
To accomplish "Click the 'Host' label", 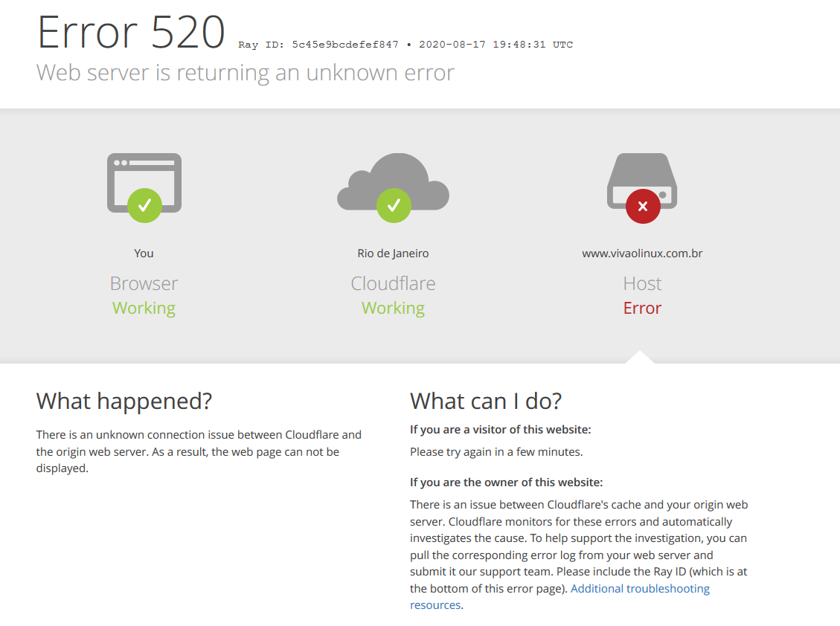I will click(x=642, y=283).
